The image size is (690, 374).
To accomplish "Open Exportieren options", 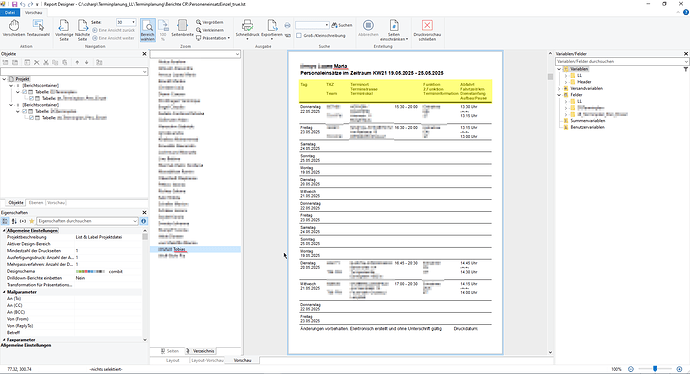I will pos(272,29).
